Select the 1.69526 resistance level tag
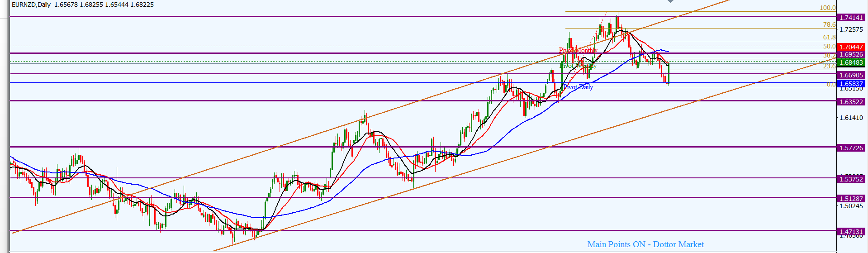Viewport: 868px width, 253px height. [851, 55]
